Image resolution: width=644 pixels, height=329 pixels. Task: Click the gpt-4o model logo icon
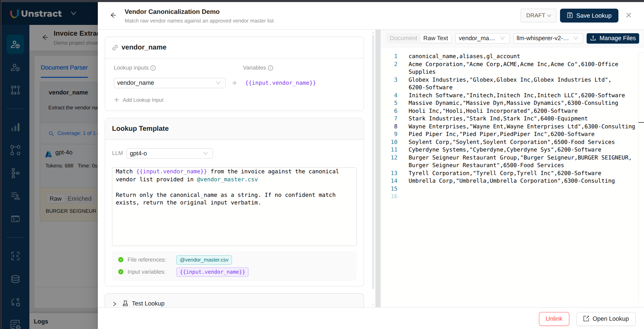tap(49, 154)
